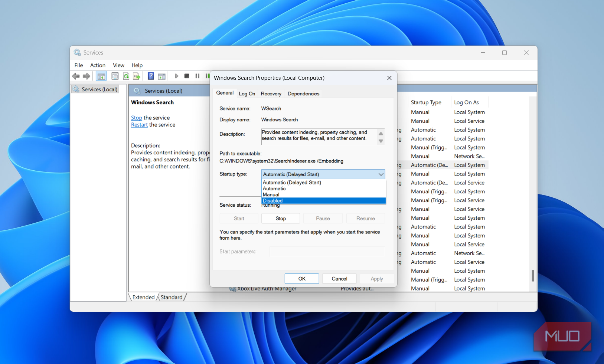604x364 pixels.
Task: Click the first Network Se... Log On As cell
Action: click(469, 156)
